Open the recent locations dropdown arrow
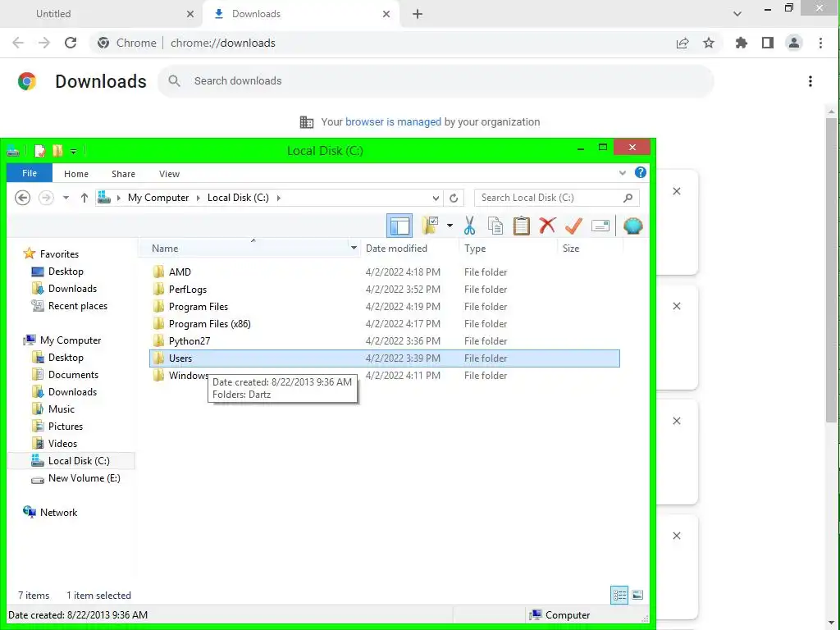The width and height of the screenshot is (840, 630). click(66, 198)
